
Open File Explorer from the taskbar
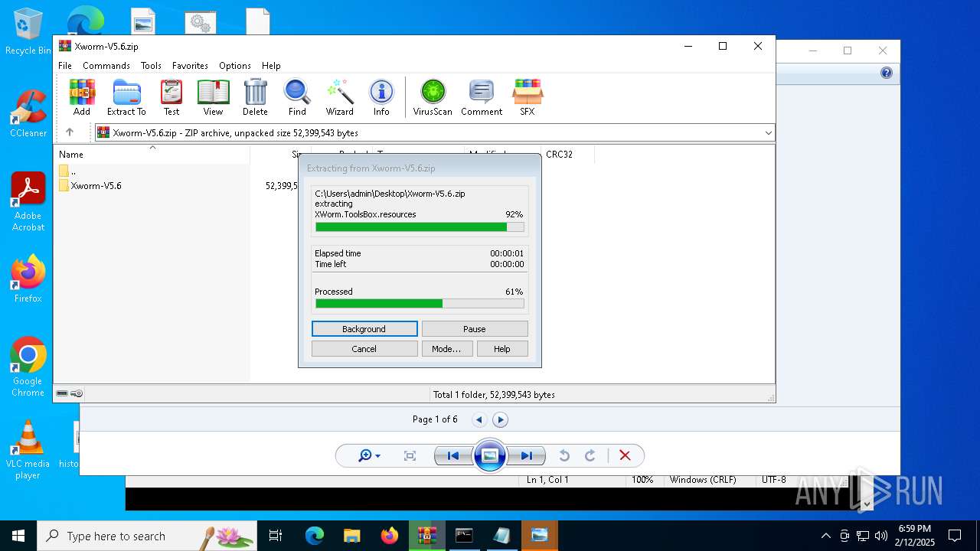click(351, 536)
